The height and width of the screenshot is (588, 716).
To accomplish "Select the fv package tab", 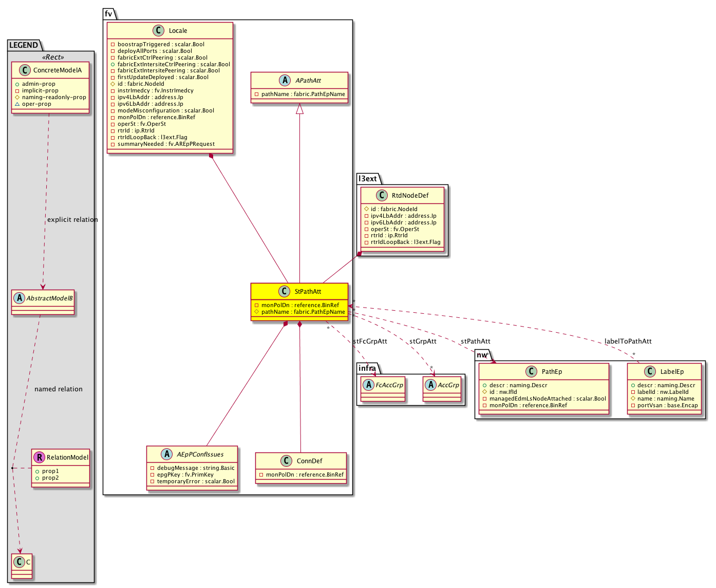I will 108,14.
